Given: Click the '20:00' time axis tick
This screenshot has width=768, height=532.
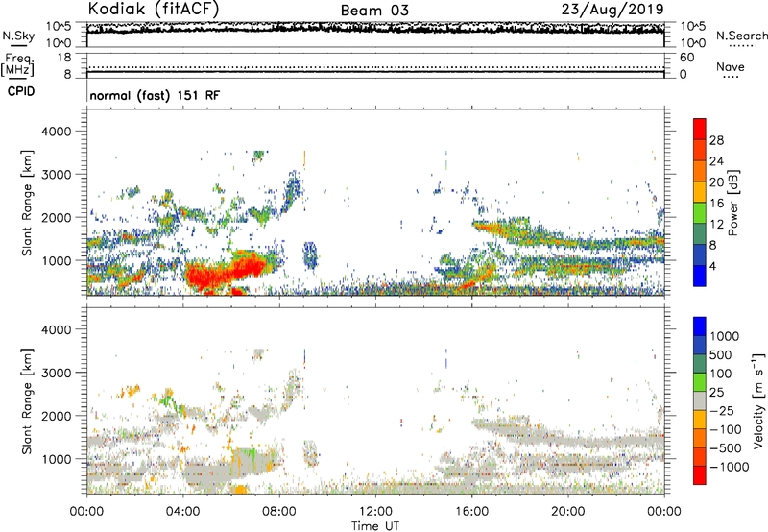Looking at the screenshot, I should coord(567,512).
